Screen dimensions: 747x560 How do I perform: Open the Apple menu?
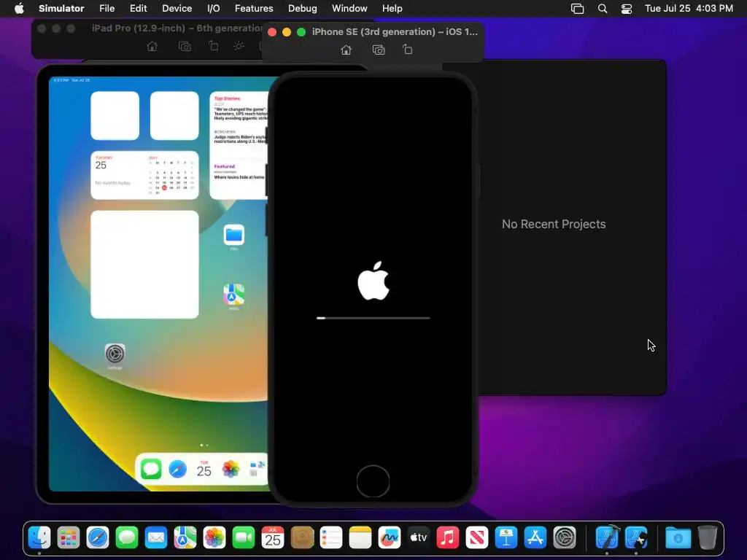click(x=19, y=8)
